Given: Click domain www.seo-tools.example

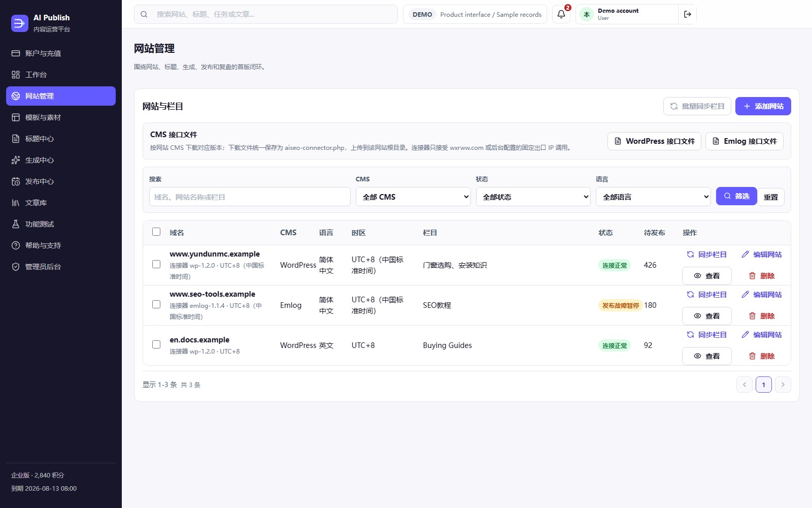Looking at the screenshot, I should click(x=213, y=294).
